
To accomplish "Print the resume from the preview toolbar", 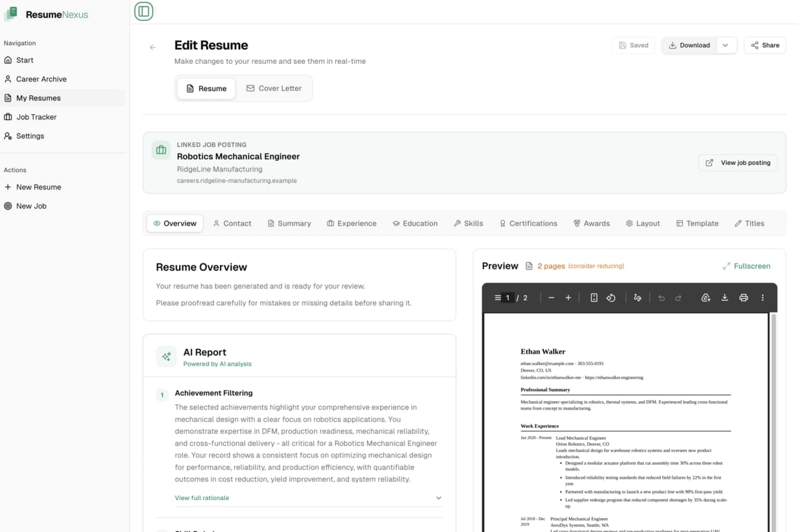I will tap(743, 297).
